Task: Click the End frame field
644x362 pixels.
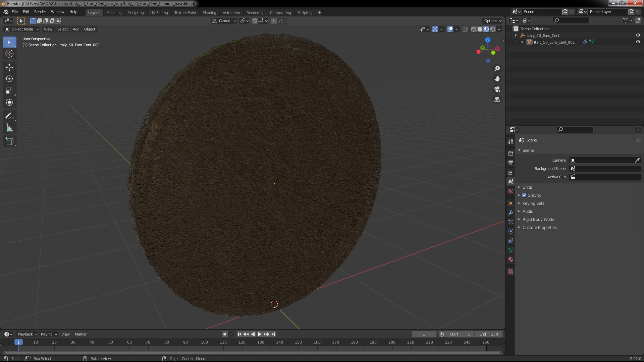Action: (489, 334)
